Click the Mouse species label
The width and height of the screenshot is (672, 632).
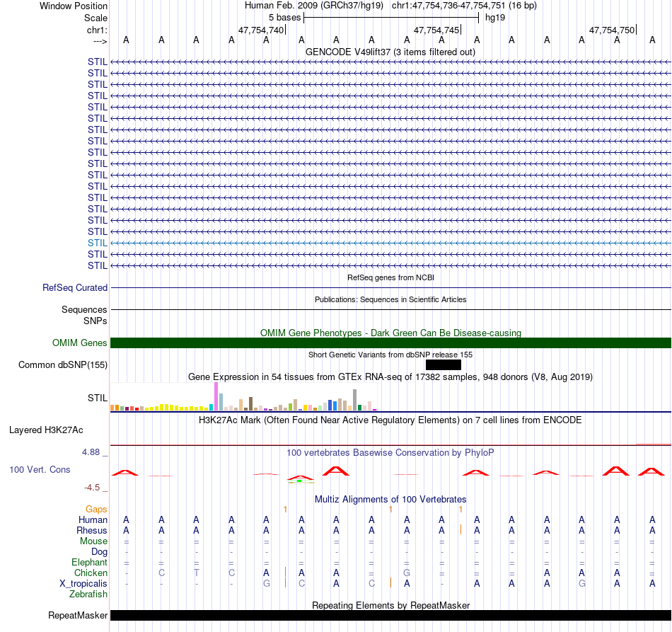(x=93, y=541)
